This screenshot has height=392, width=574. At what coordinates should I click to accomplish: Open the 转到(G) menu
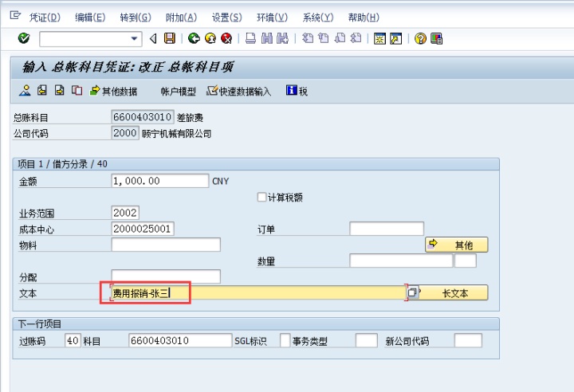point(136,18)
